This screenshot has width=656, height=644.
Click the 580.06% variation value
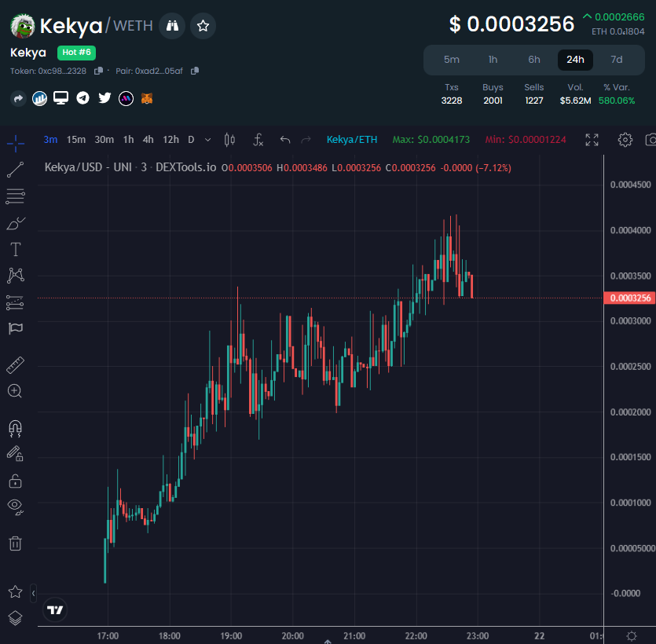[x=616, y=101]
